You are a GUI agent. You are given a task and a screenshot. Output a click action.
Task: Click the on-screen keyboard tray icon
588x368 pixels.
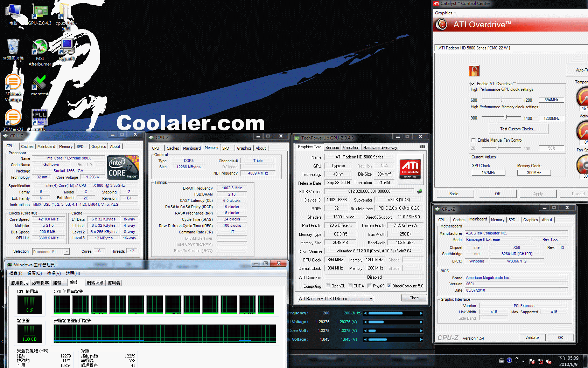[502, 360]
